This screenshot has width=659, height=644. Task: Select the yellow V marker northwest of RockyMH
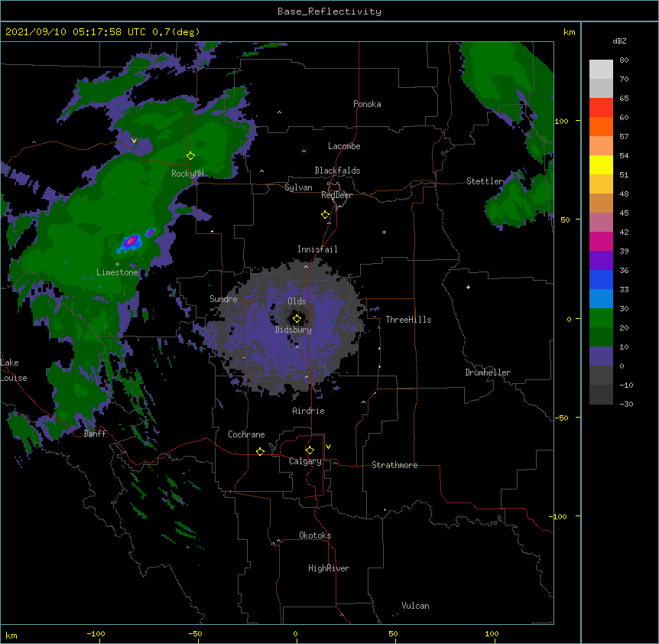(x=134, y=141)
